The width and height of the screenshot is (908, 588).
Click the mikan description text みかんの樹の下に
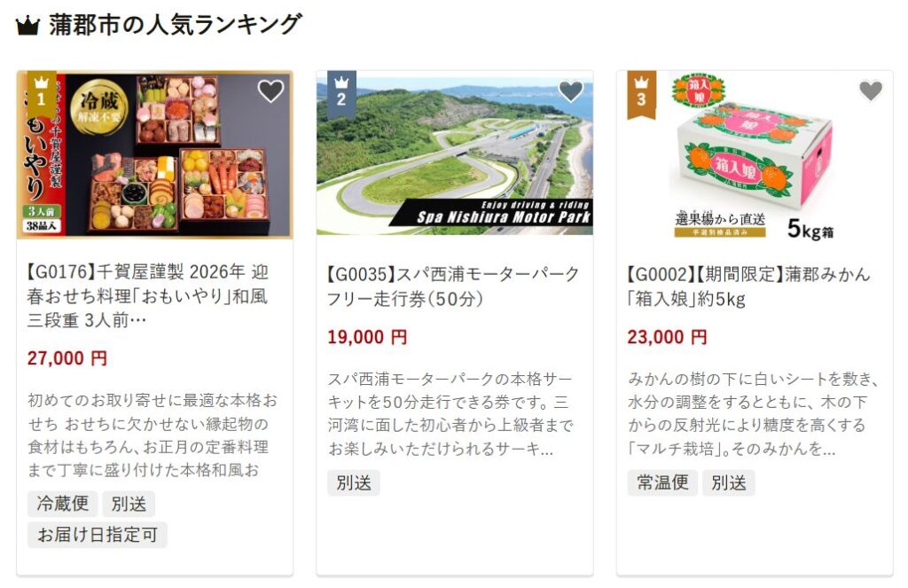coord(754,413)
